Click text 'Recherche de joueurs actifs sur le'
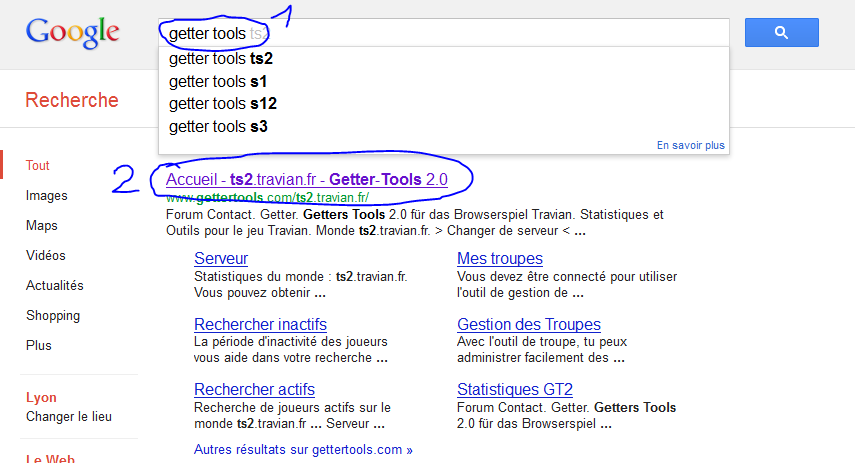 292,407
